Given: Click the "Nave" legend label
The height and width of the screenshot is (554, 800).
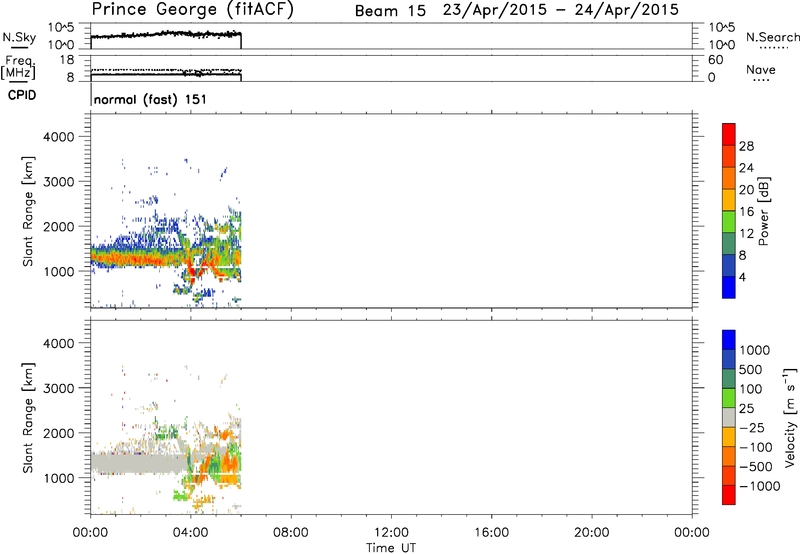Looking at the screenshot, I should click(x=761, y=70).
